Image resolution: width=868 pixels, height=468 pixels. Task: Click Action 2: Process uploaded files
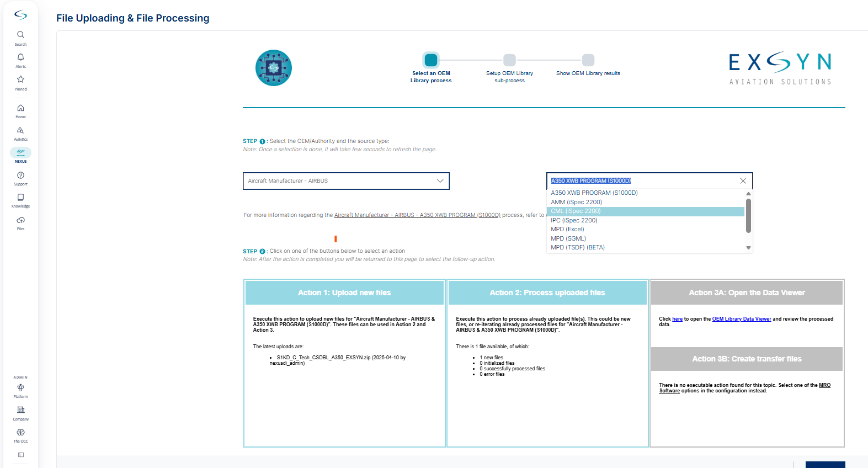tap(547, 292)
